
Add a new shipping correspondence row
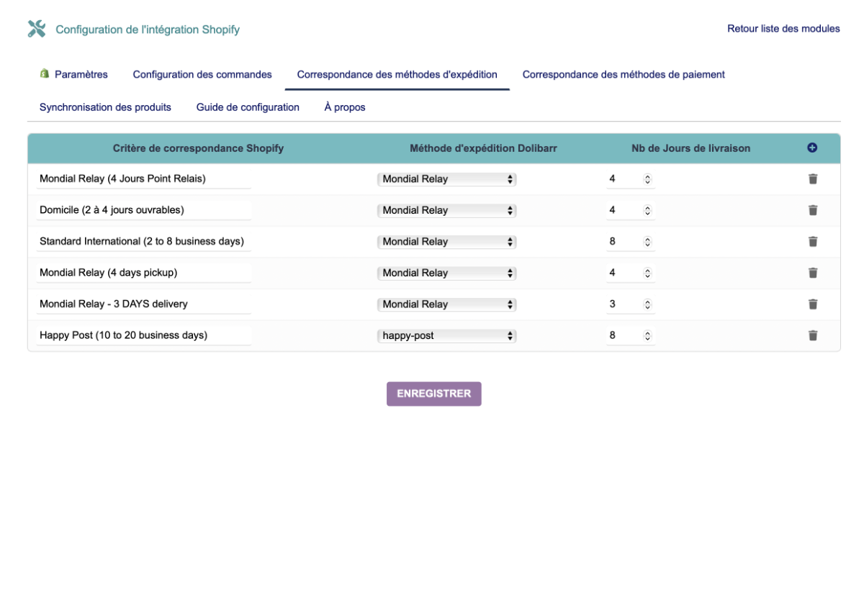tap(812, 147)
